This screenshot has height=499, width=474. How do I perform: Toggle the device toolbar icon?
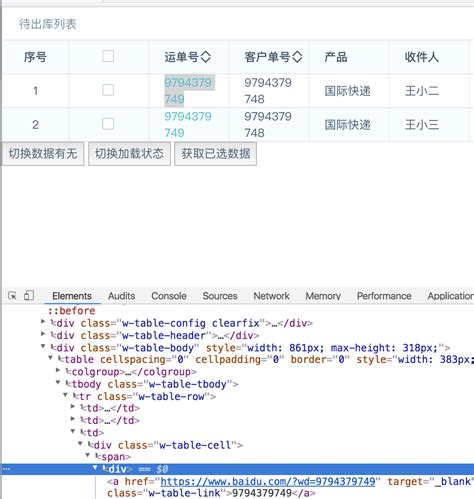pyautogui.click(x=29, y=295)
